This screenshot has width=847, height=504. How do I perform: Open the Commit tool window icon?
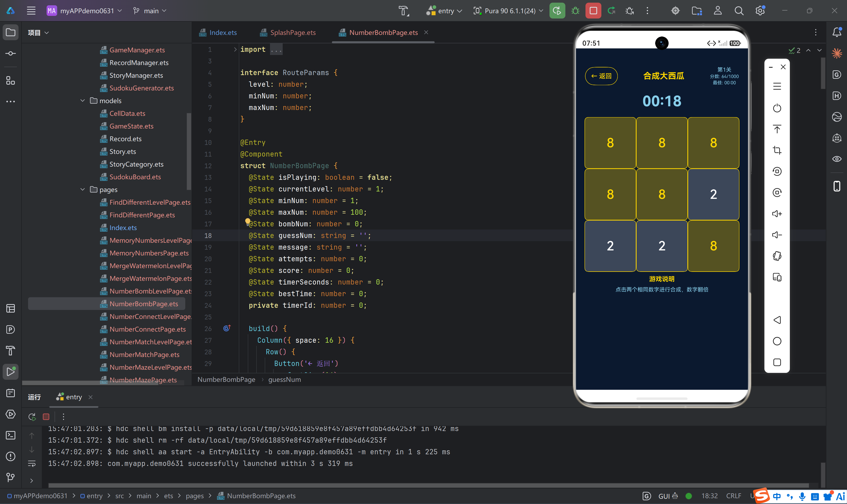tap(11, 53)
